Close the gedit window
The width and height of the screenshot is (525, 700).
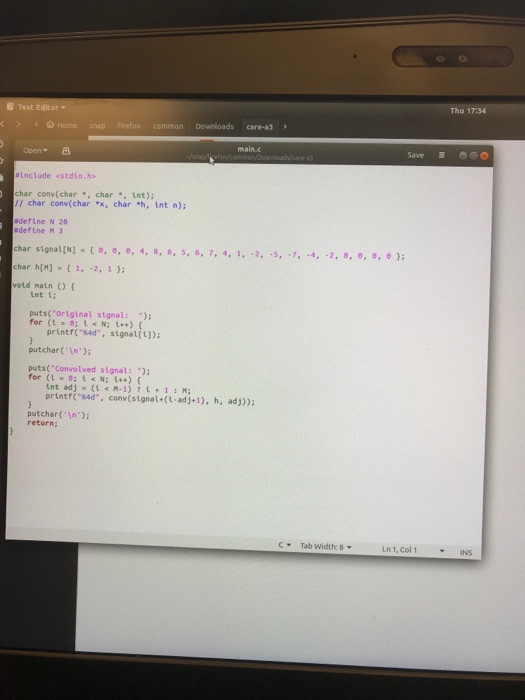click(484, 156)
